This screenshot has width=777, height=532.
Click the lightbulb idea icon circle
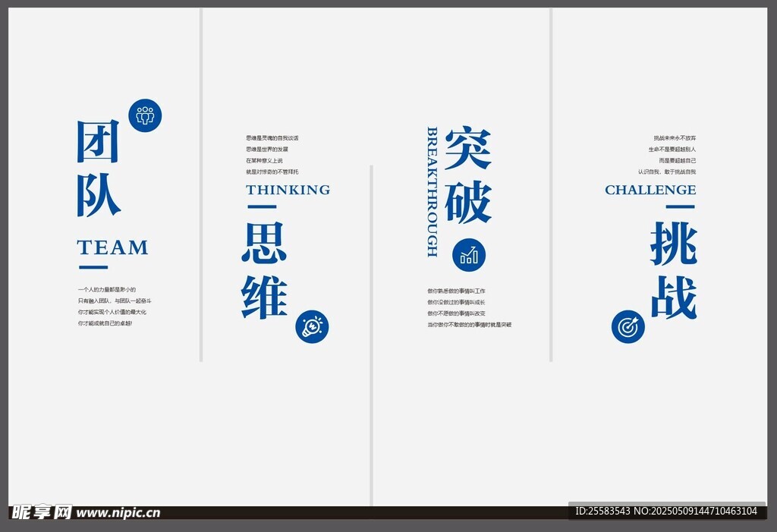click(312, 327)
